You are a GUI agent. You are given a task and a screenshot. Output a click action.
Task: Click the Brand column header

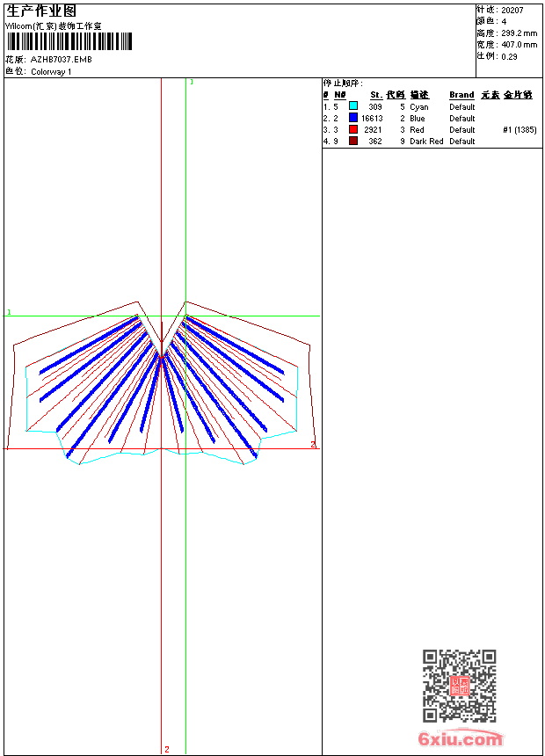coord(461,95)
